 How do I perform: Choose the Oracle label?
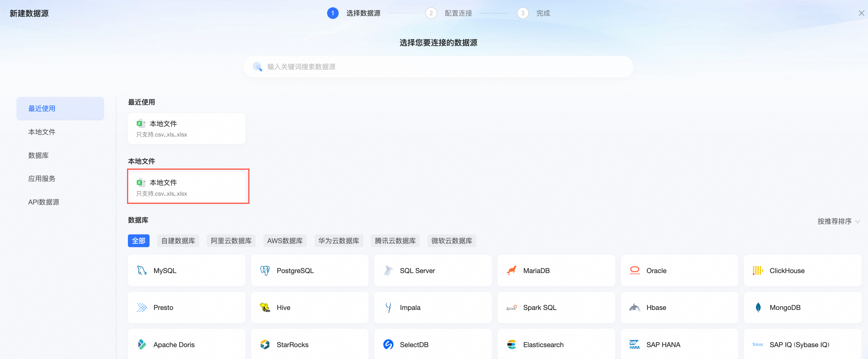656,270
